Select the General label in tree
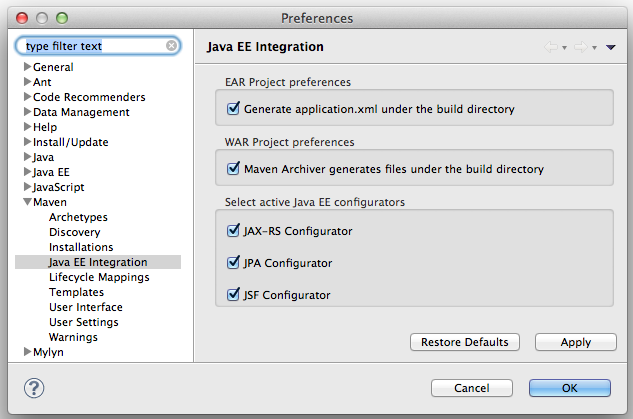This screenshot has width=633, height=419. [x=53, y=67]
